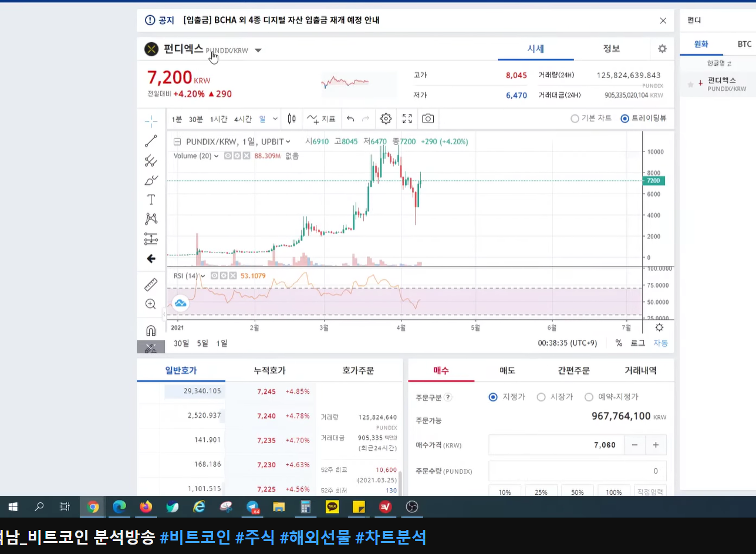Switch to the 호가주문 tab

tap(358, 370)
